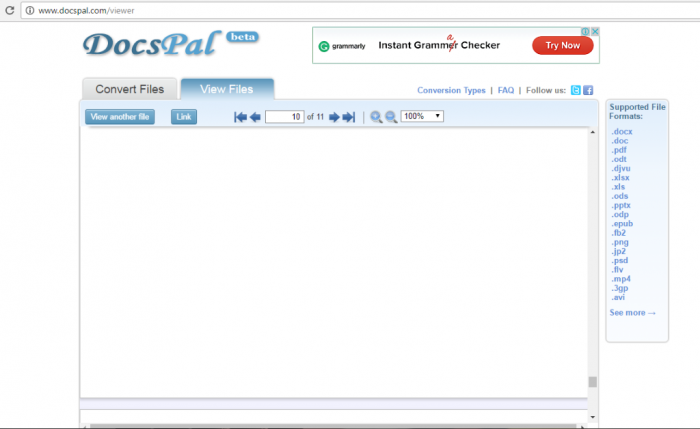
Task: Click the Link button
Action: [x=184, y=117]
